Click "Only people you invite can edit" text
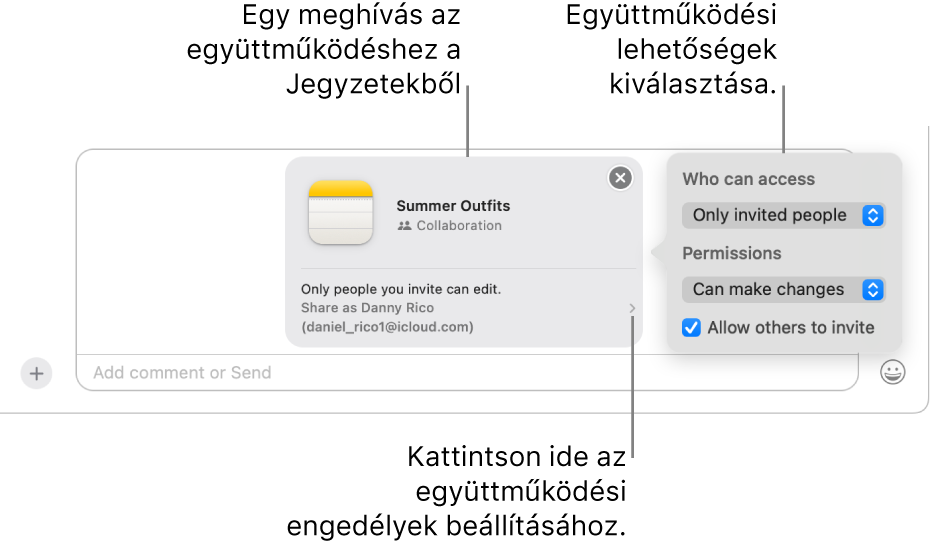Screen dimensions: 934x548 click(401, 290)
